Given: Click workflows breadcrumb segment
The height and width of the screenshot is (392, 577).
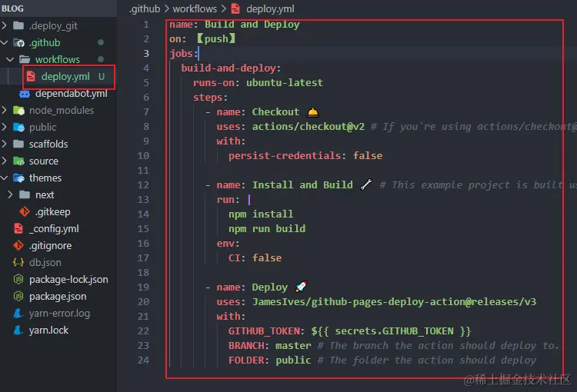Looking at the screenshot, I should coord(195,8).
